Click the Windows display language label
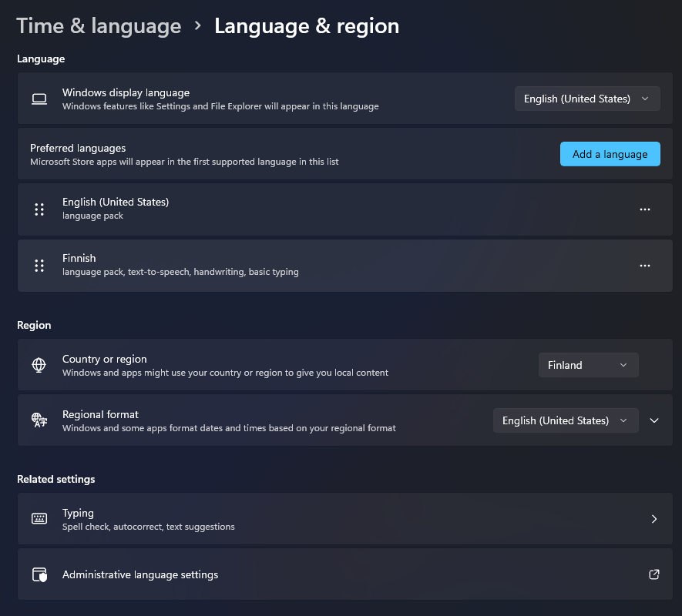 (126, 92)
